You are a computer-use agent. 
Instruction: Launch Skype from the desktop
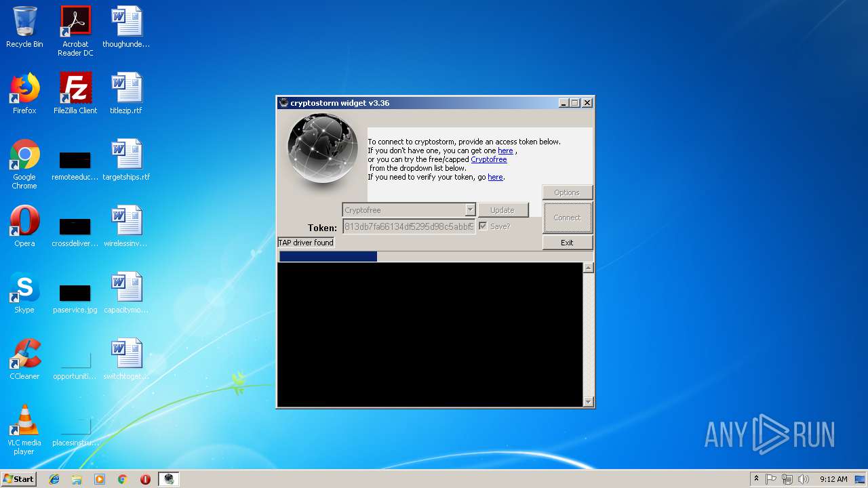pos(24,293)
